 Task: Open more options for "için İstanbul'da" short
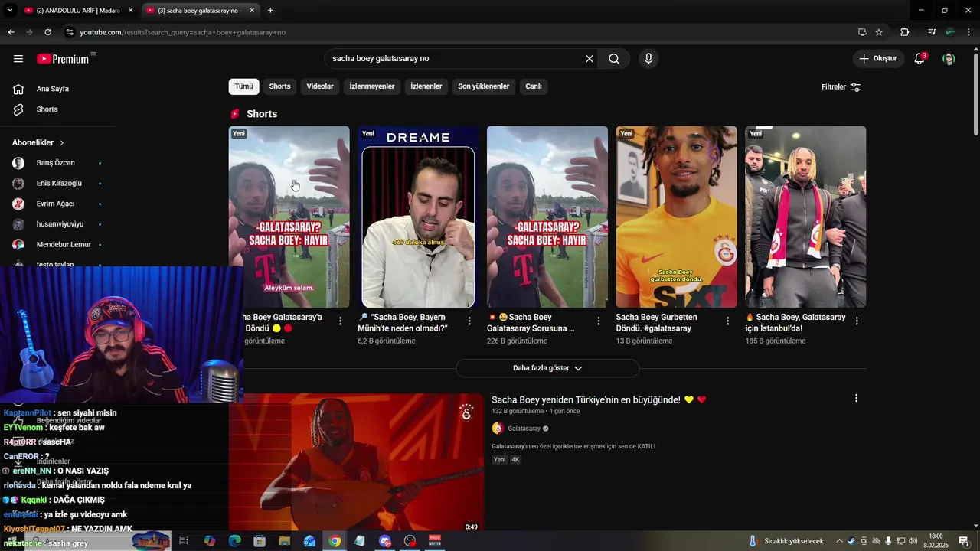857,321
